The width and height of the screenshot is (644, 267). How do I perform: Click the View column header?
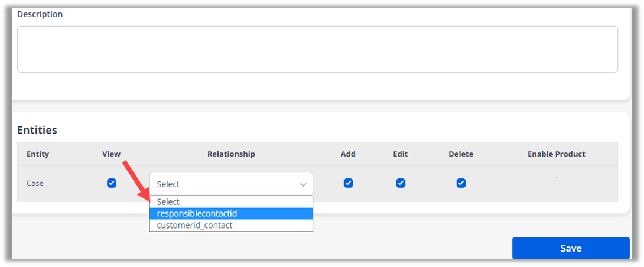tap(111, 154)
